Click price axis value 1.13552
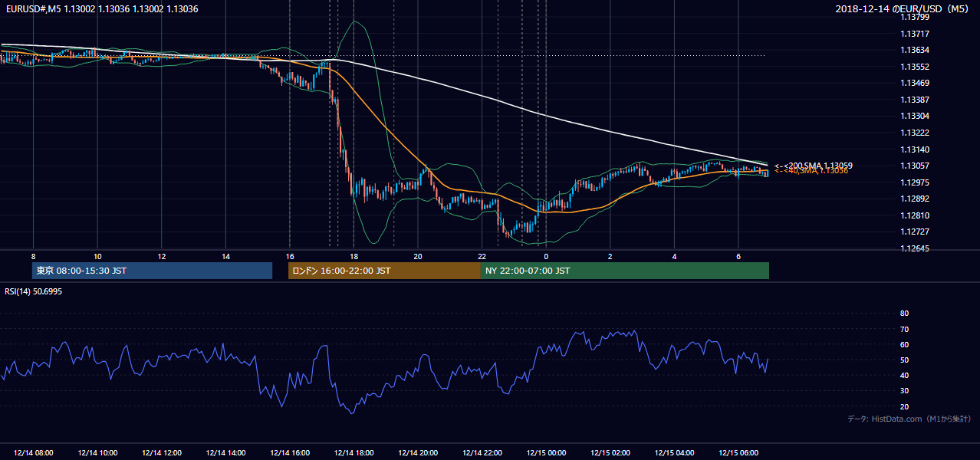Image resolution: width=980 pixels, height=460 pixels. 915,67
